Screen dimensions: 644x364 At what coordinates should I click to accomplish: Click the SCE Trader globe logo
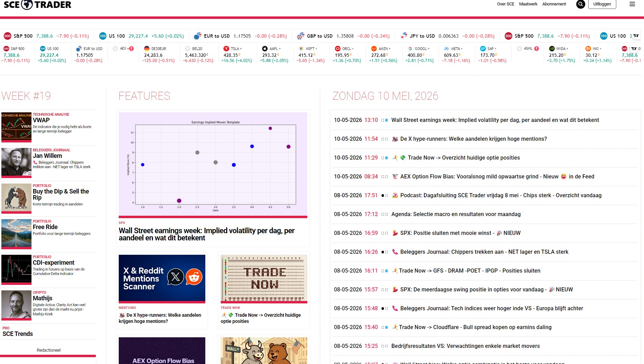click(27, 4)
